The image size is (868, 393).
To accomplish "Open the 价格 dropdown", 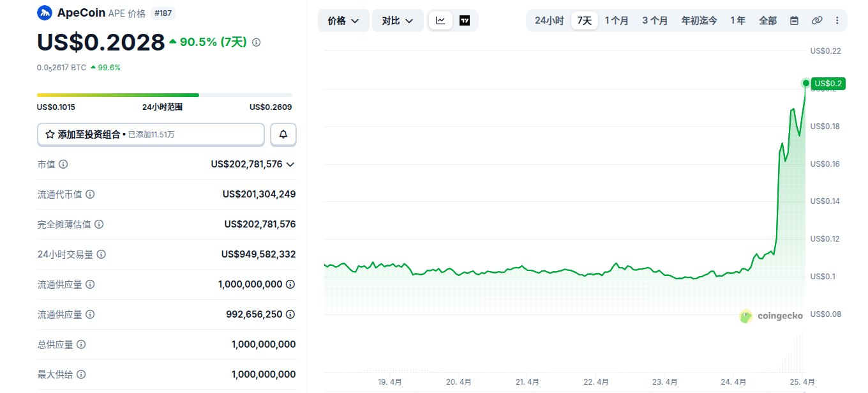I will 343,20.
